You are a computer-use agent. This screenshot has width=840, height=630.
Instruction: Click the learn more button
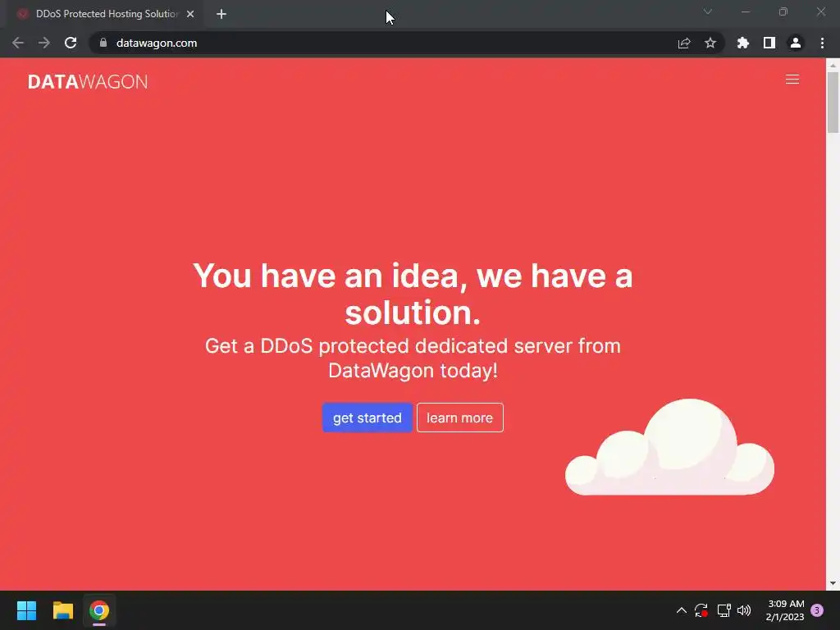(x=459, y=418)
